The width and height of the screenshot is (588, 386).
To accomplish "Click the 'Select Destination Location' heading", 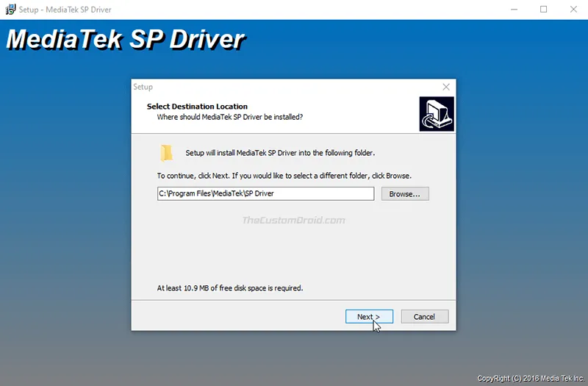I will pos(197,107).
